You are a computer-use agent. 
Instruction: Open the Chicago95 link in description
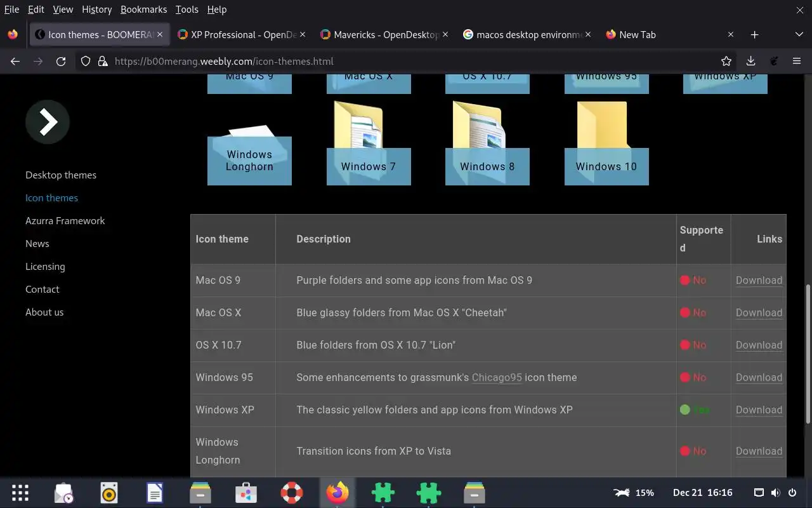click(497, 377)
